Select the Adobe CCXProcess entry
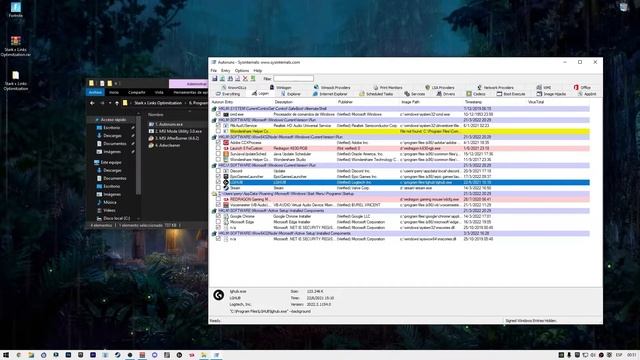 400,143
